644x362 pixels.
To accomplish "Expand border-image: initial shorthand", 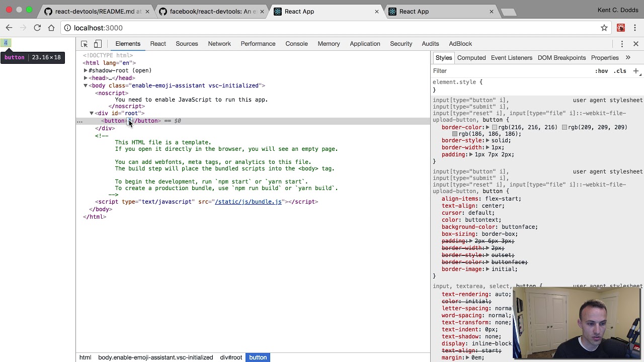I will (x=488, y=269).
